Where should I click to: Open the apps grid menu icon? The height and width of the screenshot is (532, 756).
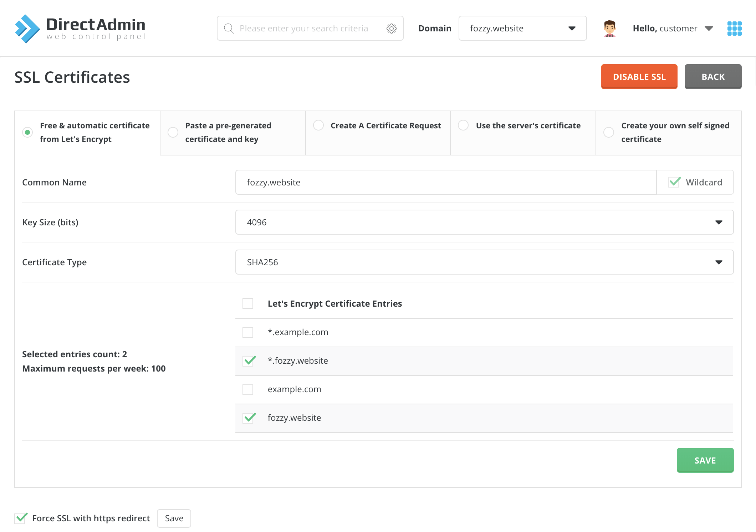[734, 29]
